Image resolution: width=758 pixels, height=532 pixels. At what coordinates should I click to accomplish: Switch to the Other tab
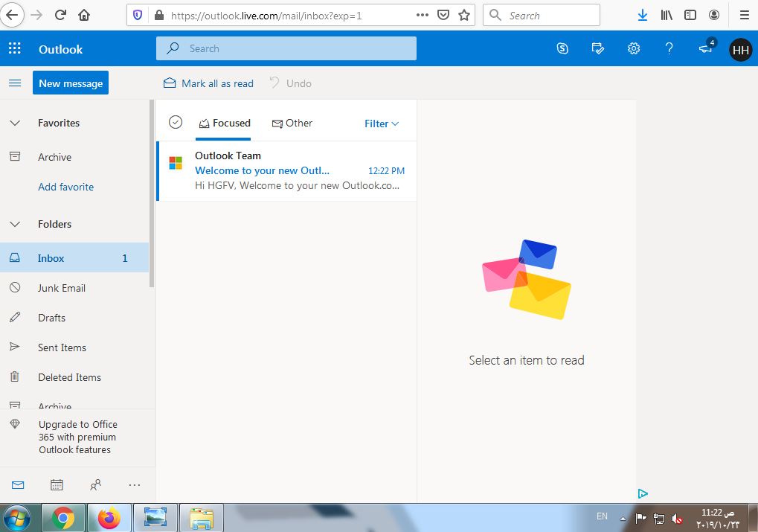click(x=292, y=124)
